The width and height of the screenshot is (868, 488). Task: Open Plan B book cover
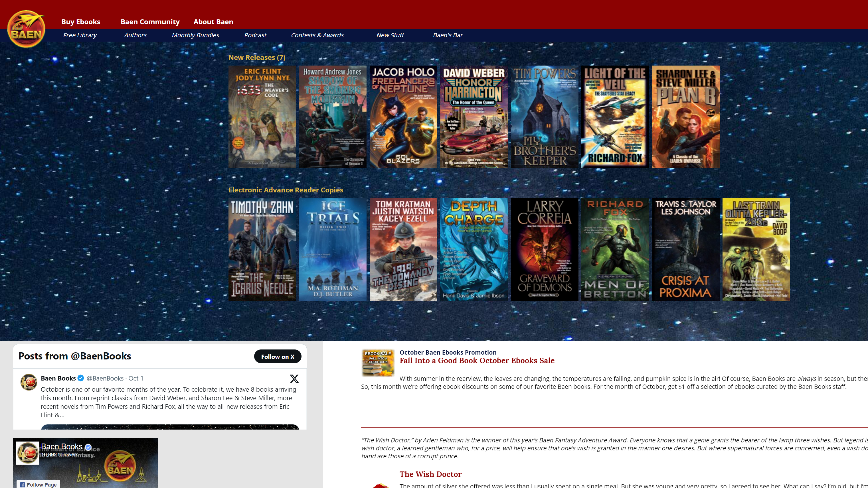[686, 117]
